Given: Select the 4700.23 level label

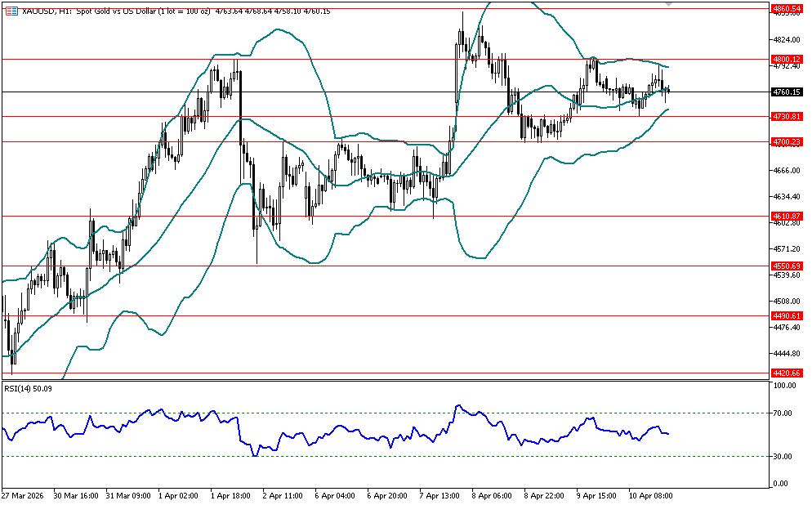Looking at the screenshot, I should [x=786, y=142].
